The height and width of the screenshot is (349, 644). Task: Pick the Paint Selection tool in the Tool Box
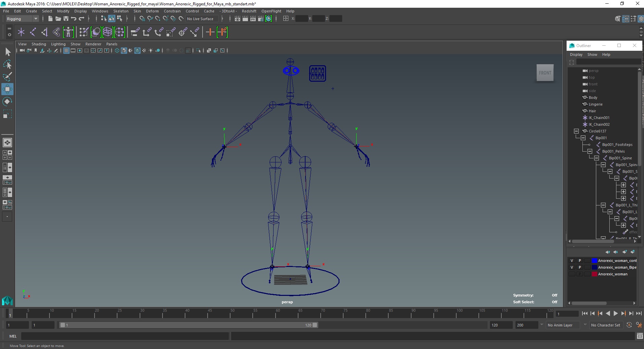point(7,77)
